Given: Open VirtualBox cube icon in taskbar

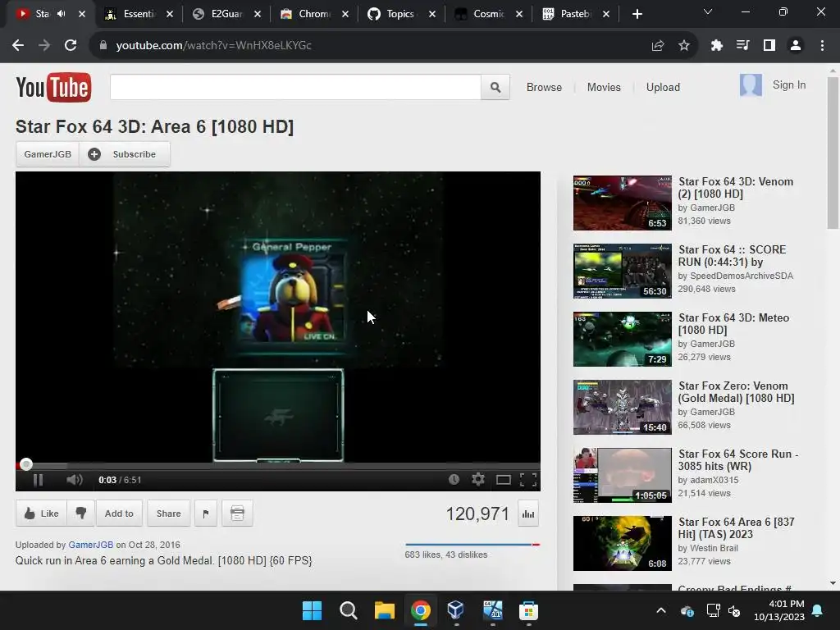Looking at the screenshot, I should click(456, 610).
